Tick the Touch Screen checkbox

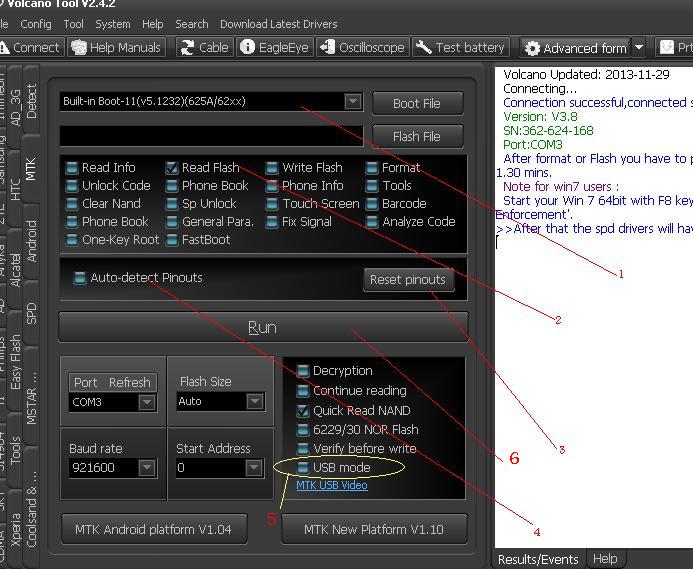click(x=272, y=204)
